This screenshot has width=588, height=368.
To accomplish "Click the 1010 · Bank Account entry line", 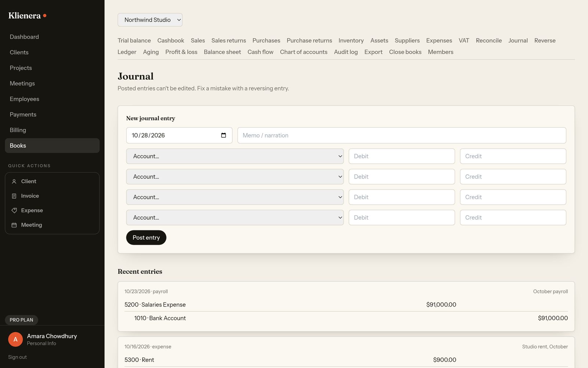I will pos(346,318).
